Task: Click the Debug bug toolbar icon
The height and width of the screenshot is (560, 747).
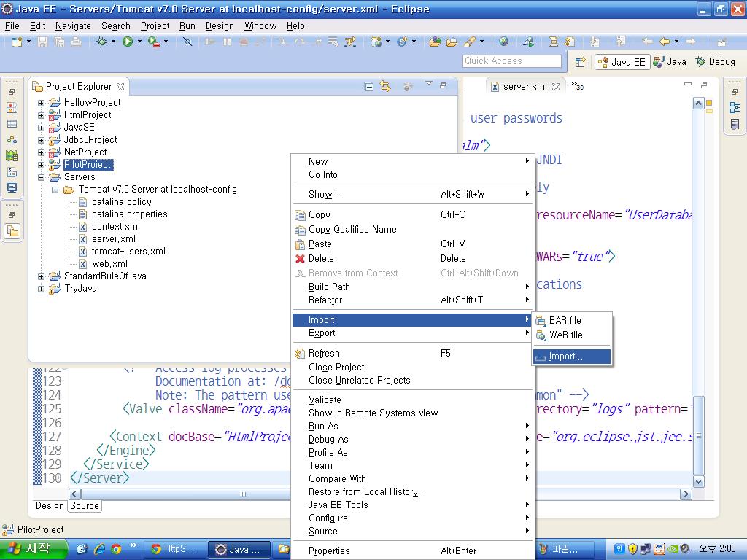Action: [101, 42]
